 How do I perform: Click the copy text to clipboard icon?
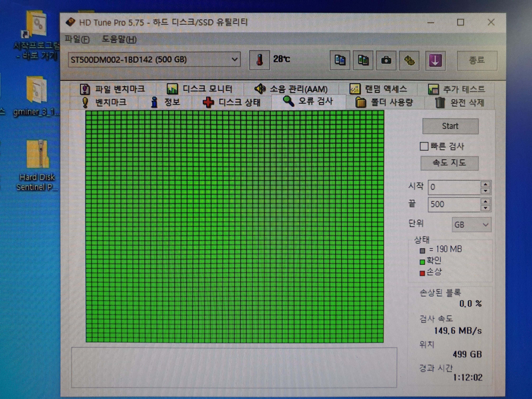click(340, 60)
